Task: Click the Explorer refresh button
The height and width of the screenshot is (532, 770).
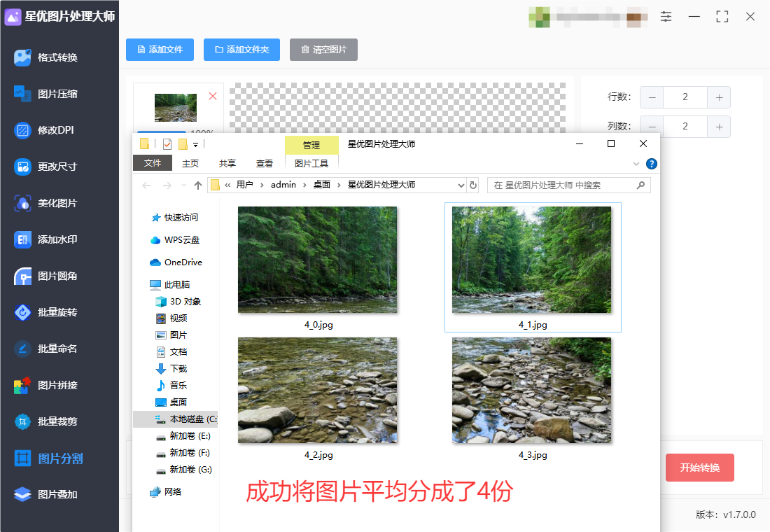Action: [x=473, y=185]
